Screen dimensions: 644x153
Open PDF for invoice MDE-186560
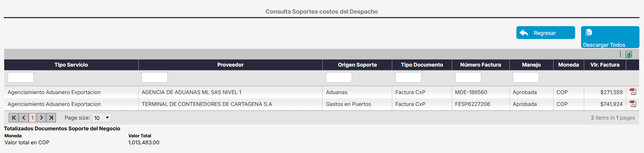(x=633, y=92)
